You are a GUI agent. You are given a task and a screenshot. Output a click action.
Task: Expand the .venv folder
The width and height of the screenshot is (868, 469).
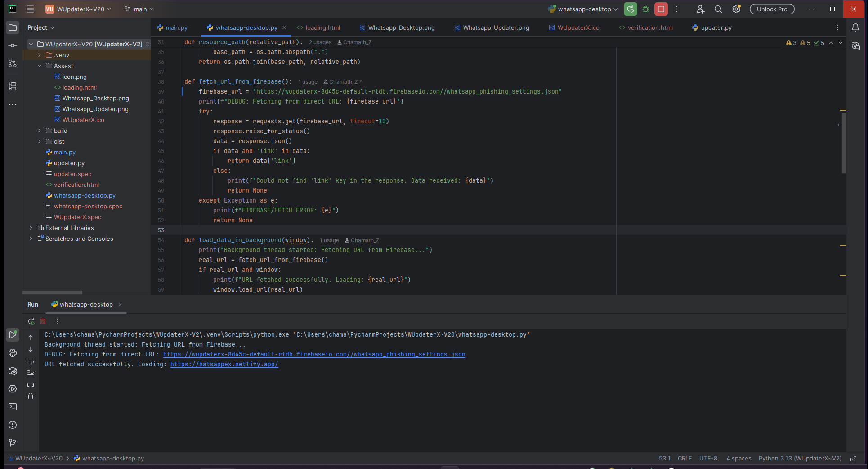pos(40,55)
